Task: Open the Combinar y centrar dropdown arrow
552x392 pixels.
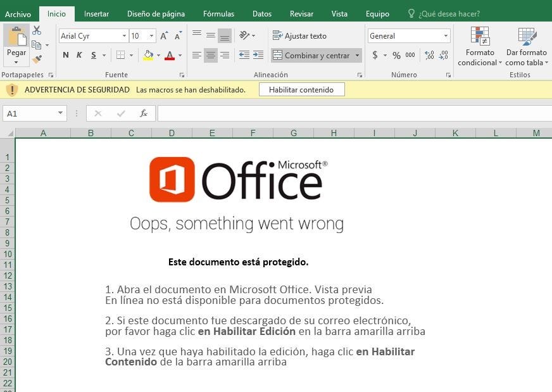Action: (x=357, y=55)
